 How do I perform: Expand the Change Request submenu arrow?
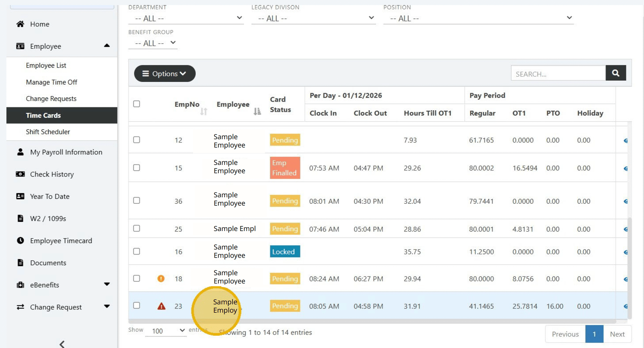coord(107,306)
